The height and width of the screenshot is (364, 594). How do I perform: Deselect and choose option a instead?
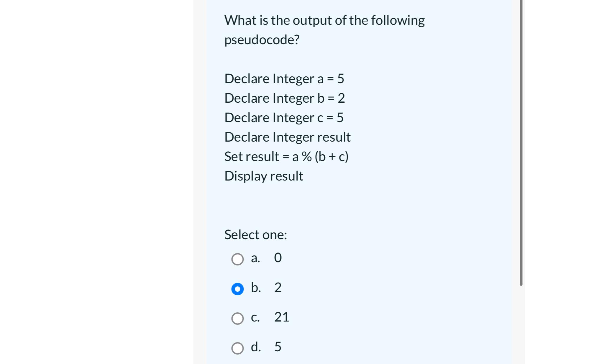click(238, 259)
